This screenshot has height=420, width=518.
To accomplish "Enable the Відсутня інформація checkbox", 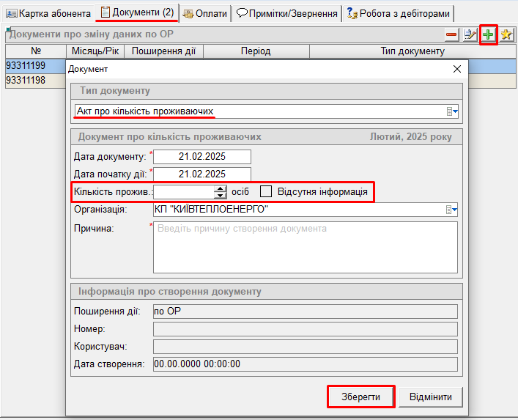I will tap(266, 191).
